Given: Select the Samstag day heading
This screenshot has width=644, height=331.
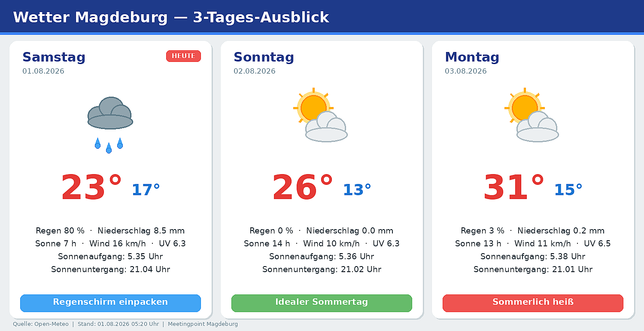Looking at the screenshot, I should (54, 57).
